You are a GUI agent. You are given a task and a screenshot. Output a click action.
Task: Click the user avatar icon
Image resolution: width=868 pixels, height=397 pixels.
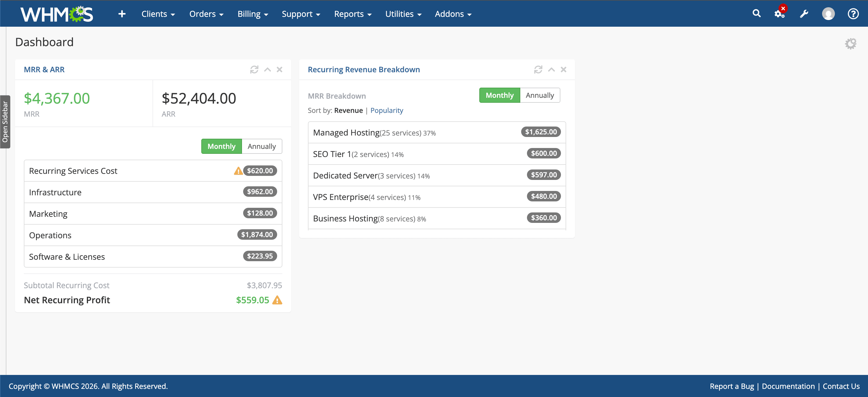828,13
